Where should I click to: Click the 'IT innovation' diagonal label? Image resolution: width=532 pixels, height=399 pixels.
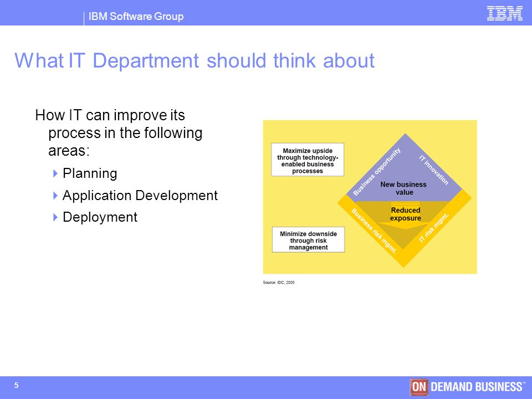(433, 170)
